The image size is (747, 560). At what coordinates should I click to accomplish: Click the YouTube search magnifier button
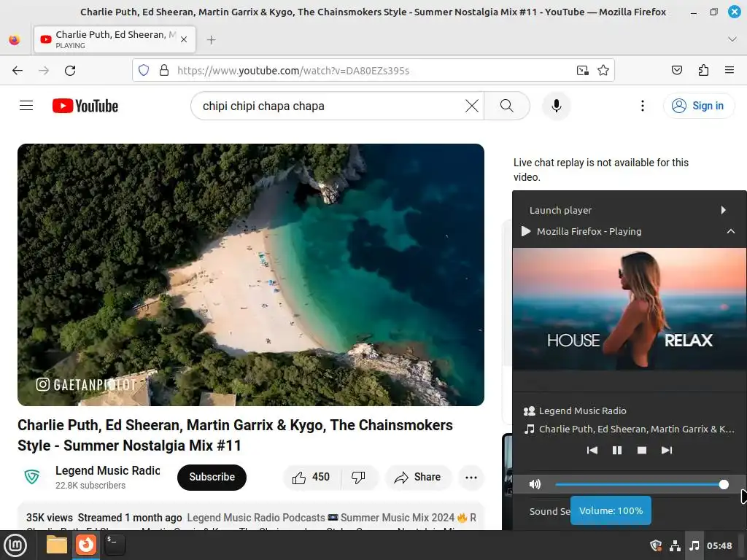tap(507, 106)
